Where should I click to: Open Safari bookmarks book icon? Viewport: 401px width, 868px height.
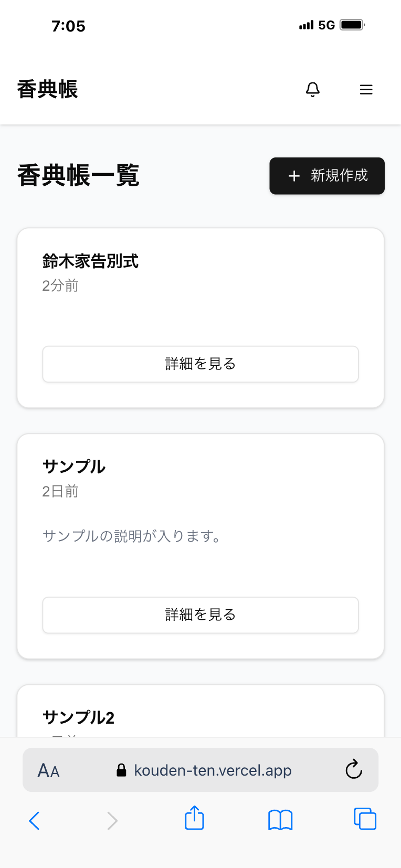(x=280, y=820)
